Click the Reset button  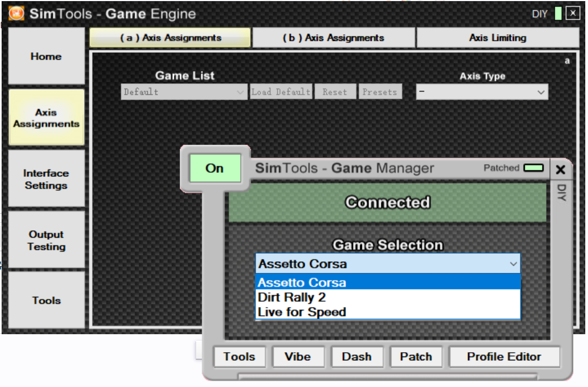coord(335,92)
